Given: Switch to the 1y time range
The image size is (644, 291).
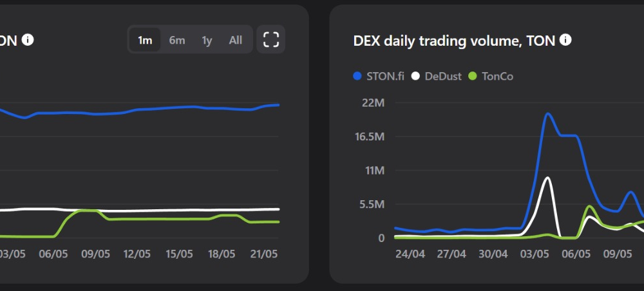Looking at the screenshot, I should (207, 40).
